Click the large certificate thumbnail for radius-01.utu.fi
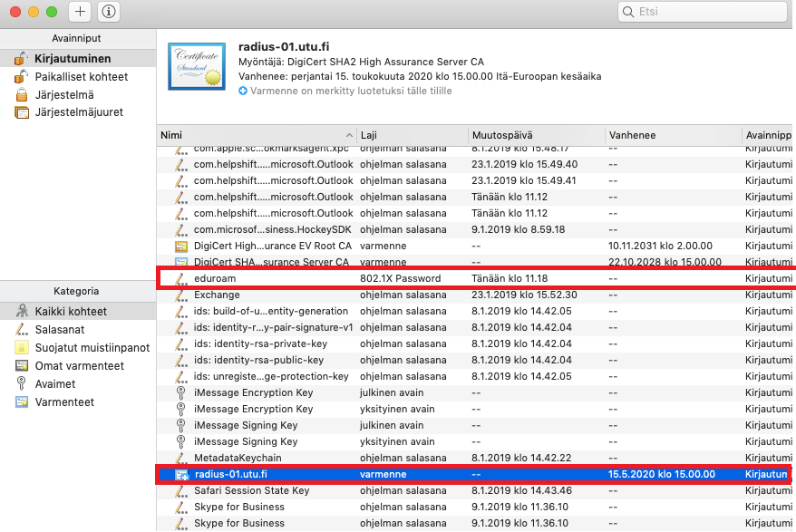This screenshot has width=796, height=532. [x=197, y=67]
